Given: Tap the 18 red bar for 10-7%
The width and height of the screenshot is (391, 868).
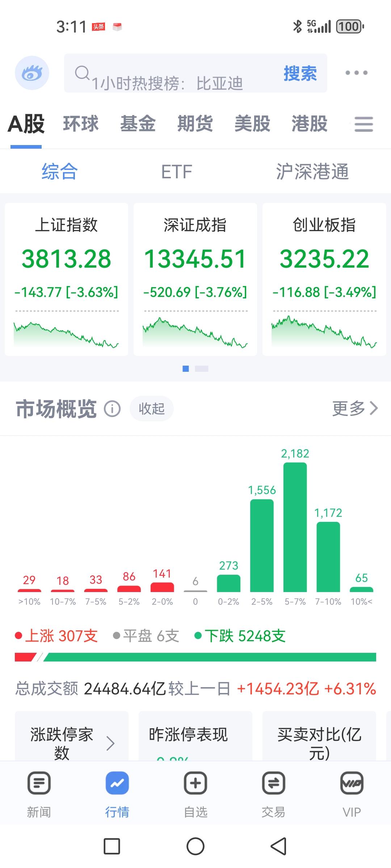Looking at the screenshot, I should pos(63,591).
